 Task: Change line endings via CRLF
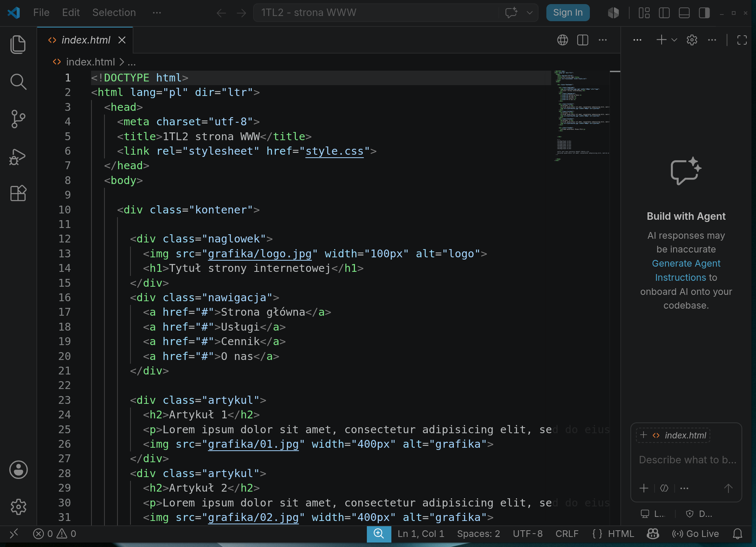pyautogui.click(x=567, y=534)
